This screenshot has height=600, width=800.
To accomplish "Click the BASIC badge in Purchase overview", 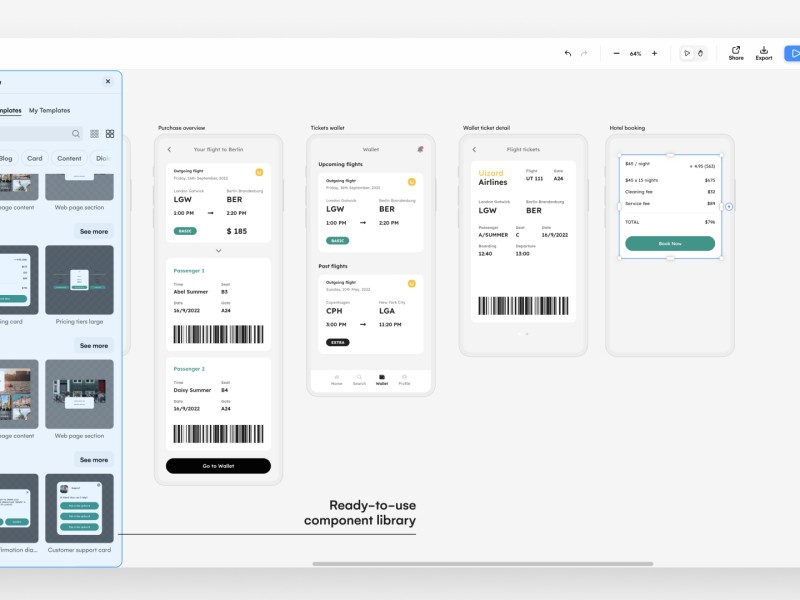I will [x=185, y=231].
